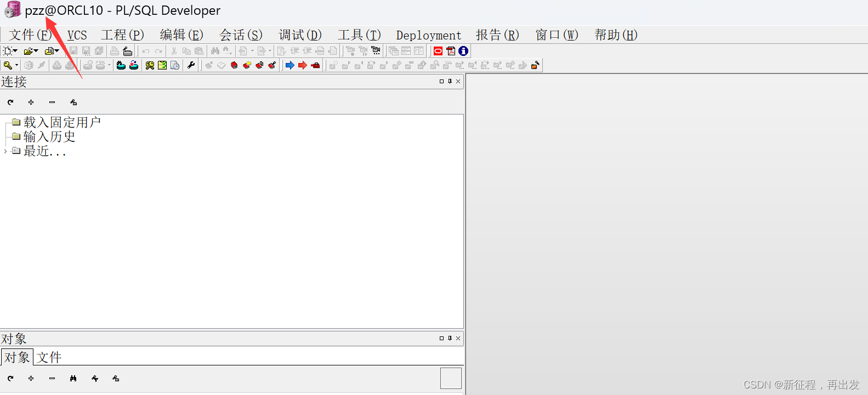Switch to the 文件 tab
This screenshot has width=868, height=395.
(x=49, y=357)
